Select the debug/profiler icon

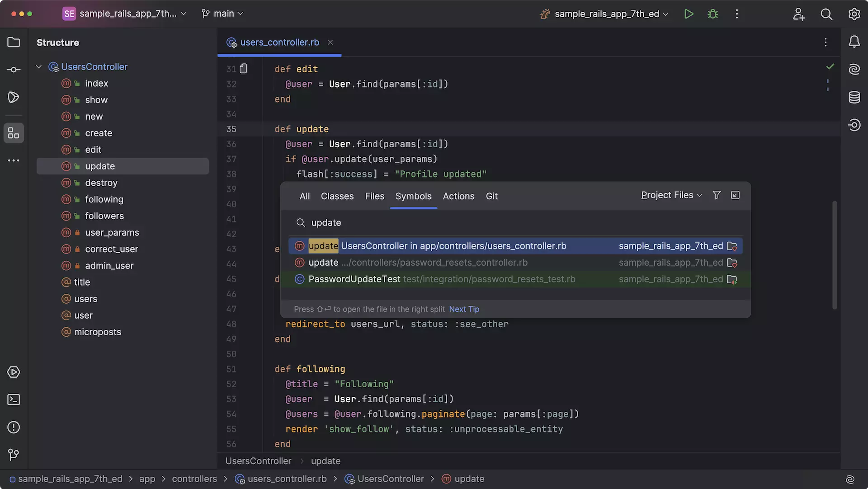[713, 13]
